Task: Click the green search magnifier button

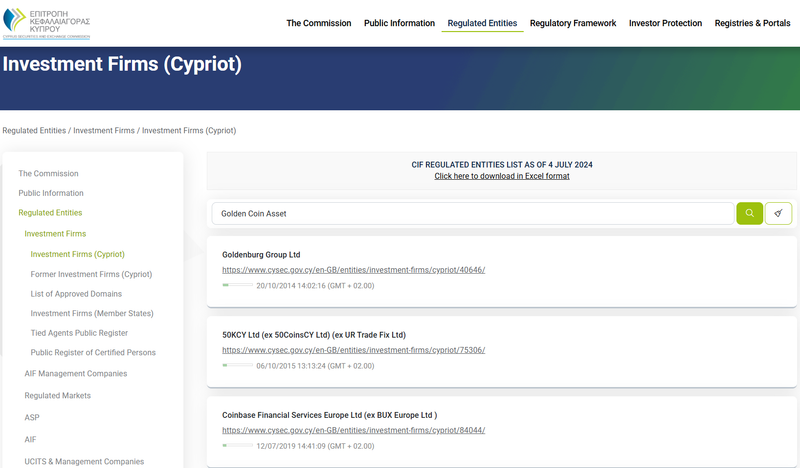Action: click(749, 213)
